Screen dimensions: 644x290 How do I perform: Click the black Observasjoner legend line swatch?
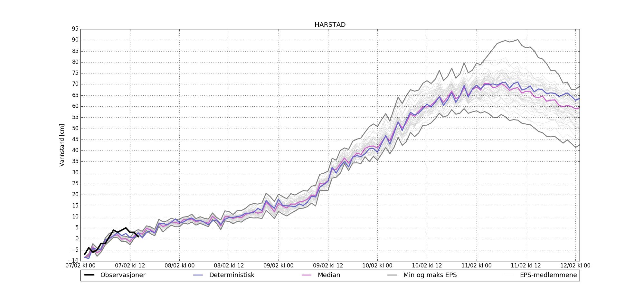click(x=90, y=275)
